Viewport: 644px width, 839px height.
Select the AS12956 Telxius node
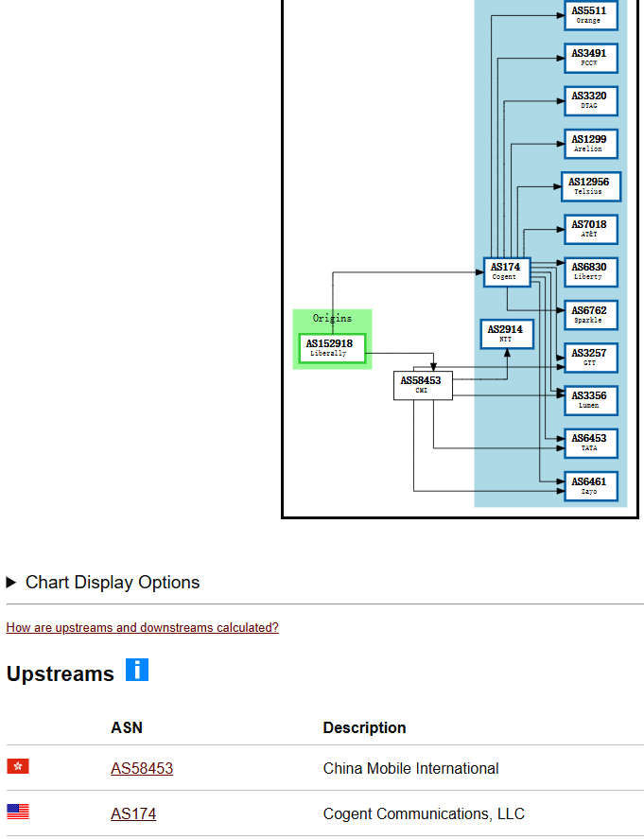590,186
